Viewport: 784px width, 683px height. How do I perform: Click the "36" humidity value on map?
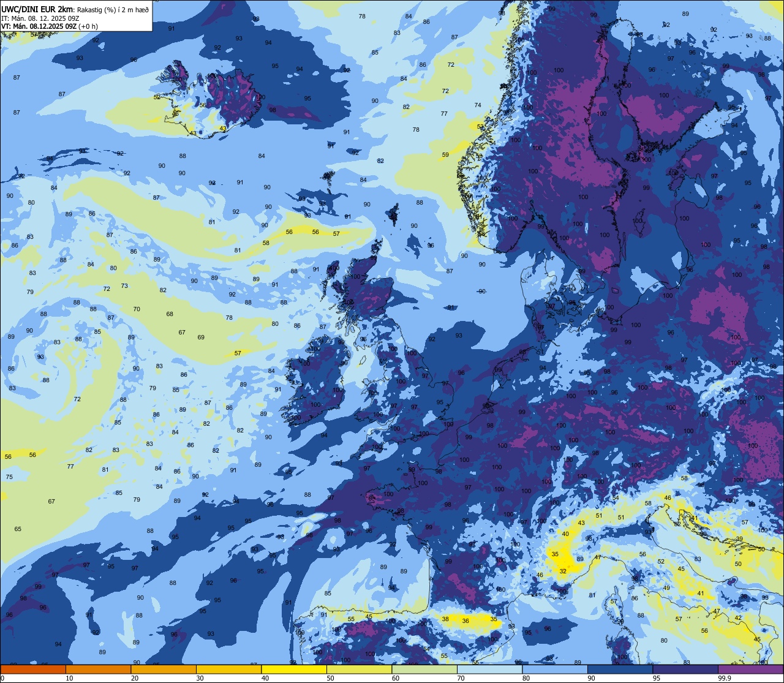tap(466, 621)
